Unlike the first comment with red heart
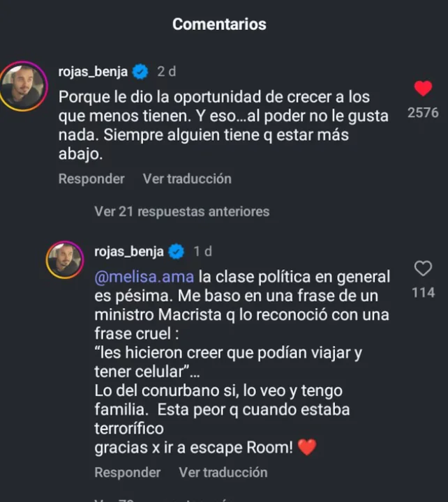Image resolution: width=448 pixels, height=502 pixels. pos(423,89)
